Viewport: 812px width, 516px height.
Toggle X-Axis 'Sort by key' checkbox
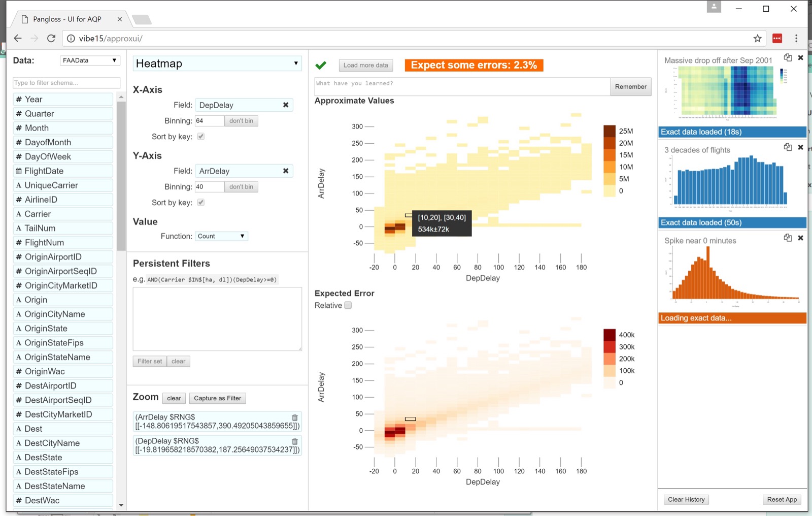coord(201,136)
